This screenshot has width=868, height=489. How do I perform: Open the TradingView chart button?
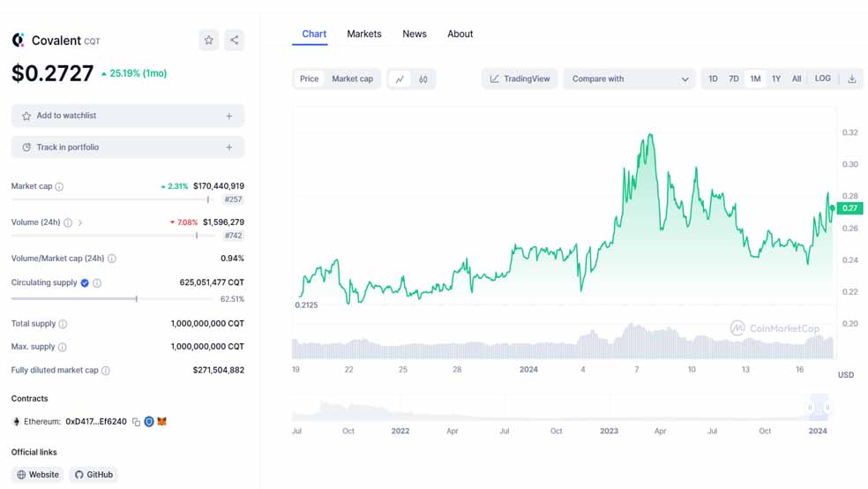click(520, 79)
